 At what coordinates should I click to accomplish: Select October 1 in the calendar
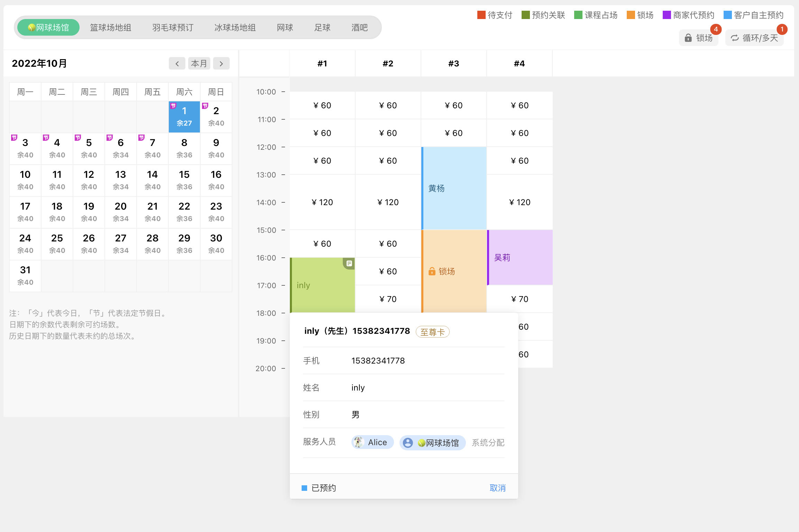click(184, 117)
